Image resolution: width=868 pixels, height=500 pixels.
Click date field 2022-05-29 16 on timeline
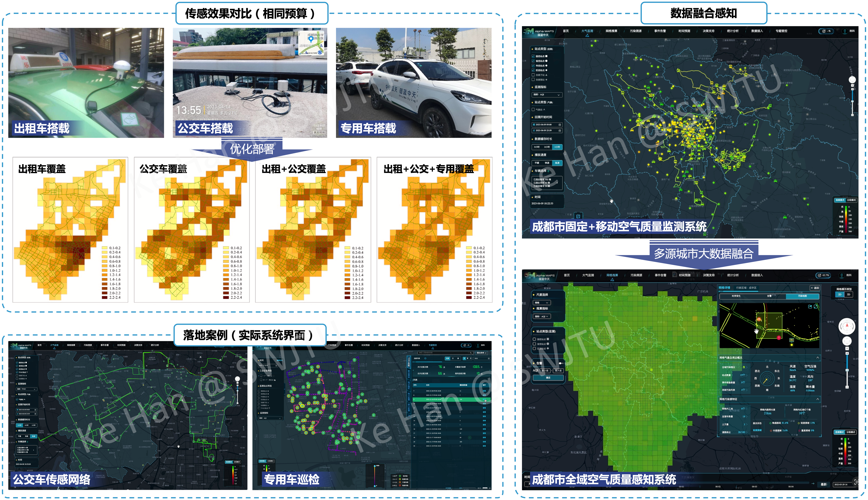point(846,485)
